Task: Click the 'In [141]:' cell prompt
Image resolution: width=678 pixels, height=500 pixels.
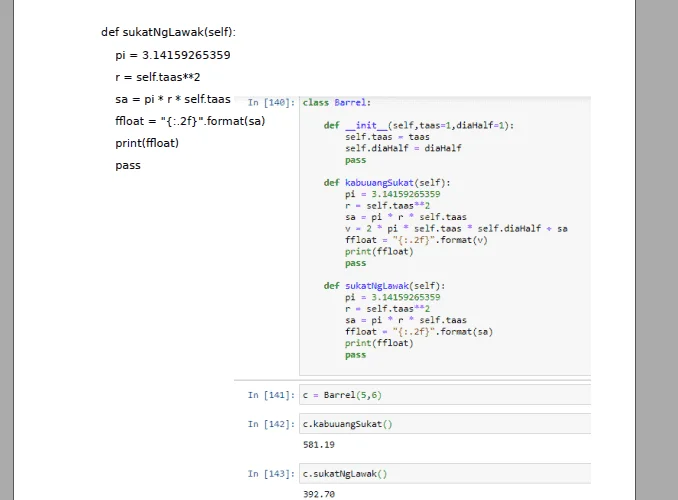Action: (x=271, y=395)
